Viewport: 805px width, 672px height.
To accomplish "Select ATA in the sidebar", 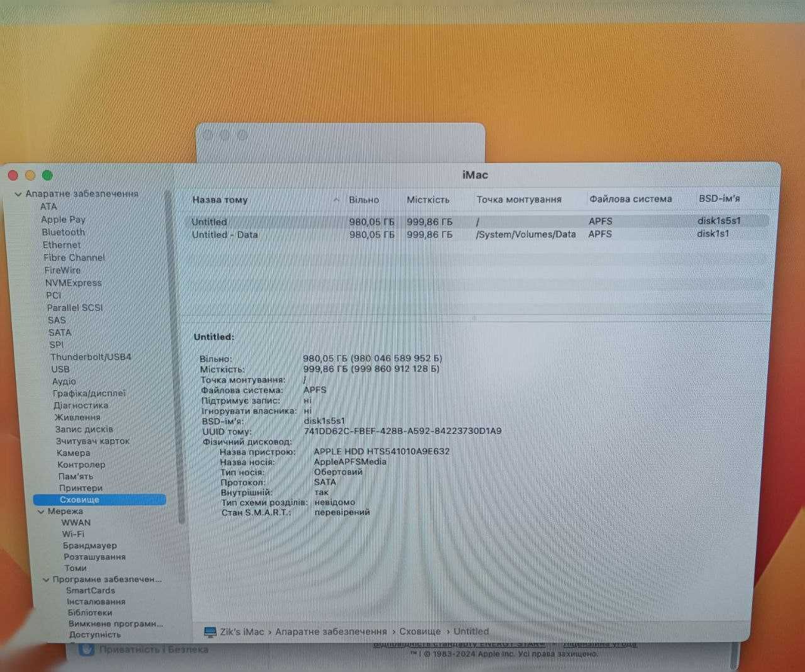I will (x=48, y=206).
